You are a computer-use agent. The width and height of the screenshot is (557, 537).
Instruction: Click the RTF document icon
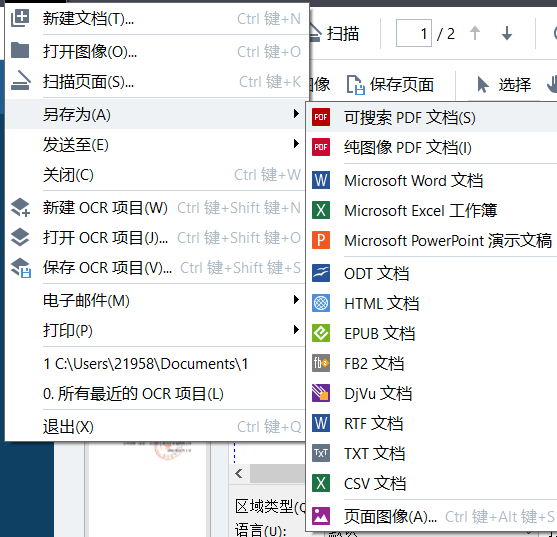click(321, 423)
